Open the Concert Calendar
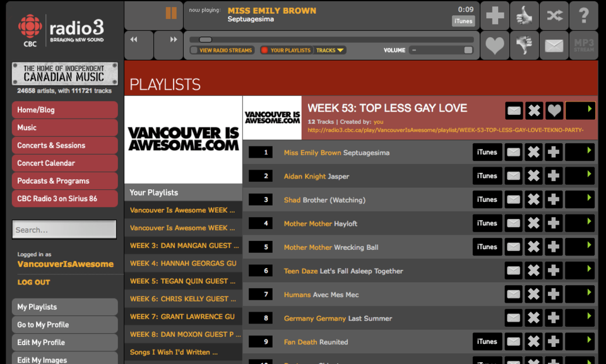 click(65, 163)
